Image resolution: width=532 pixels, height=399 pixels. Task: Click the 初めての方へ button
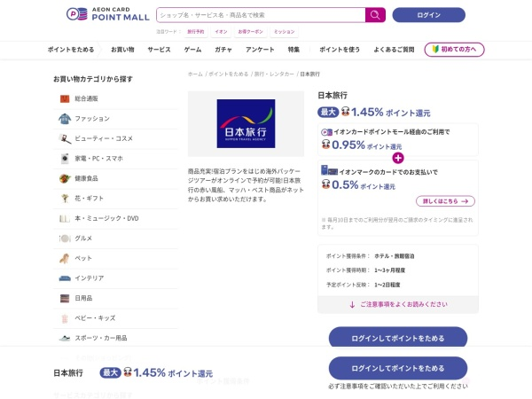pos(454,50)
